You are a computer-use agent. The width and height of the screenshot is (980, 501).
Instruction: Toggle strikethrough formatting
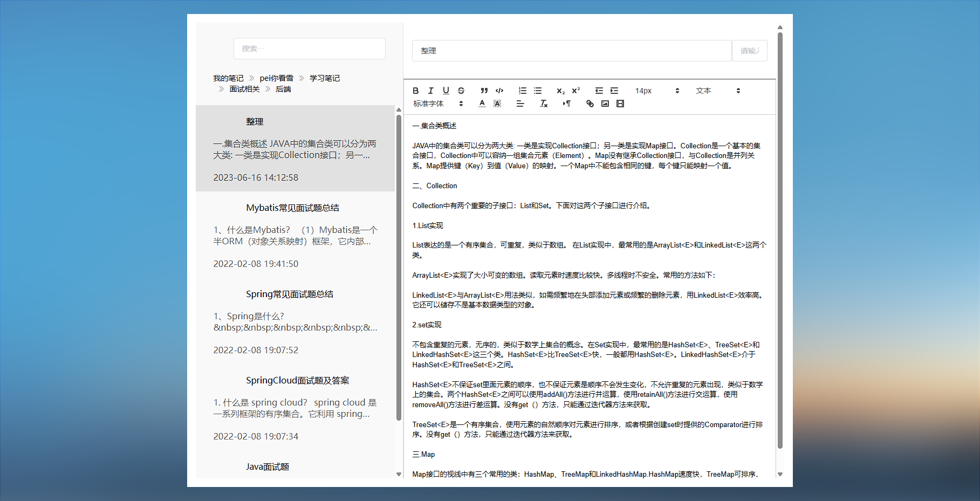tap(461, 91)
